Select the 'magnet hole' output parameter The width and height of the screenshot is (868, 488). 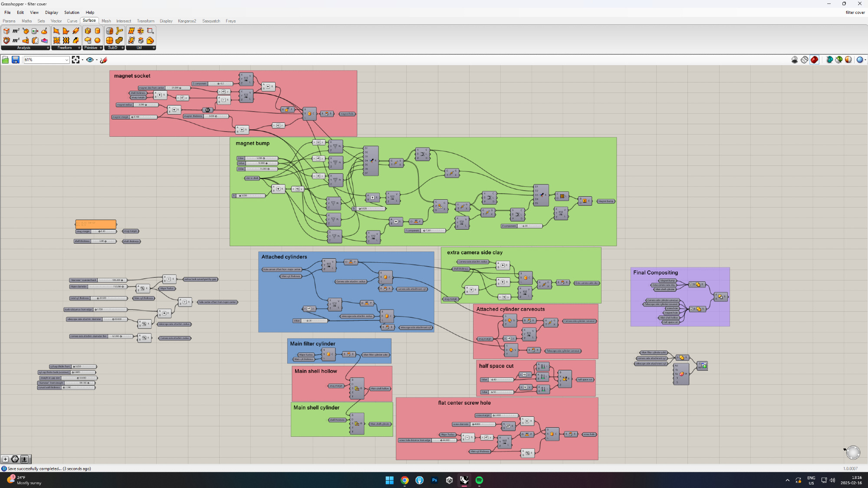[347, 114]
